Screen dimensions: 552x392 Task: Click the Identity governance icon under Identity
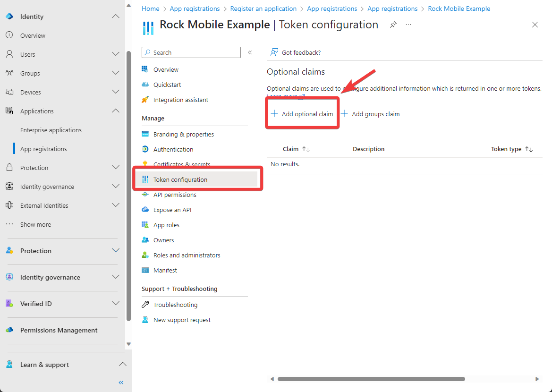point(9,186)
